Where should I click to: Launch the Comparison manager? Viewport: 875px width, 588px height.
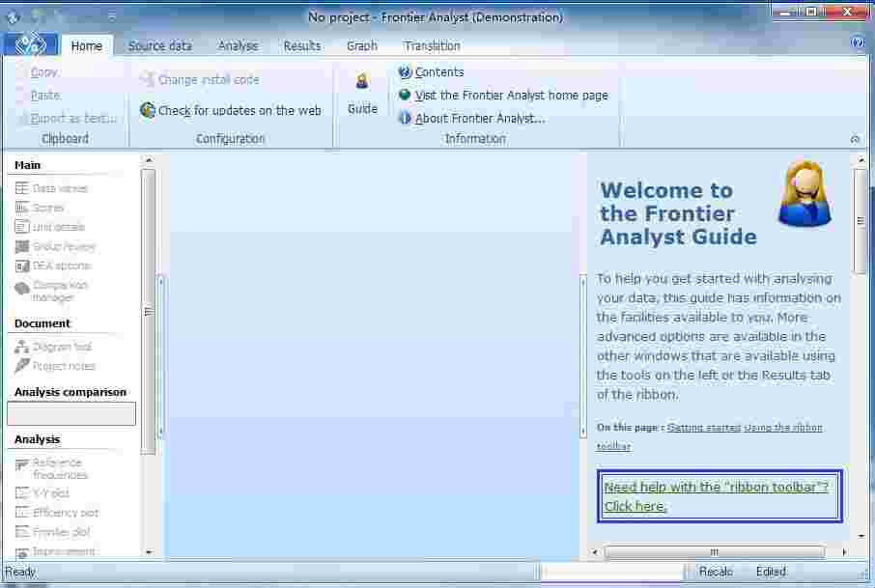(60, 292)
